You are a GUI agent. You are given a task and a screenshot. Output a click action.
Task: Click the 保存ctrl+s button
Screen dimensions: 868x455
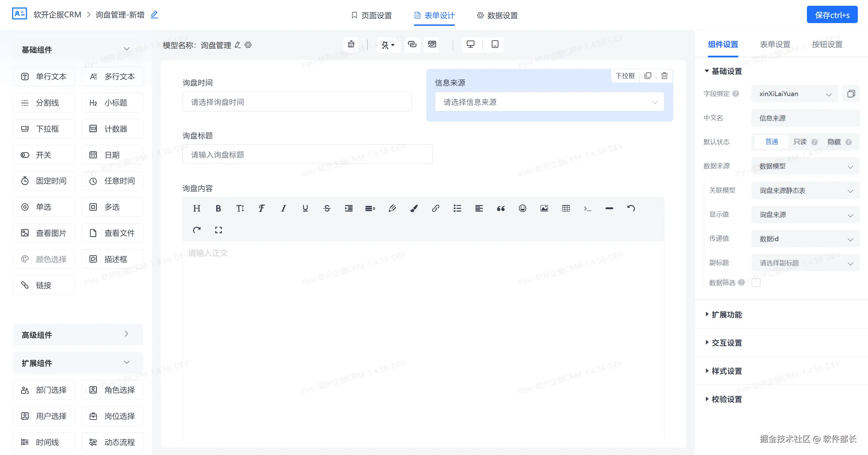pos(832,15)
